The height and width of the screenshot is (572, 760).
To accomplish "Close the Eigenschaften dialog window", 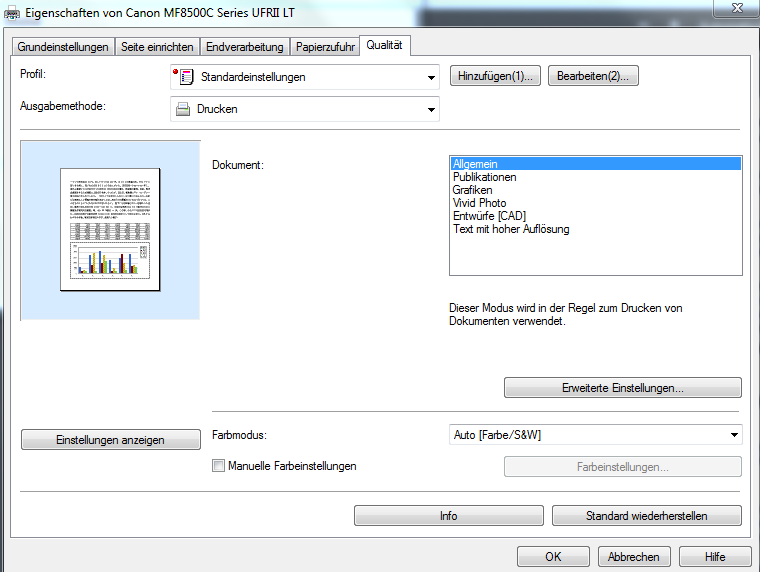I will coord(737,8).
